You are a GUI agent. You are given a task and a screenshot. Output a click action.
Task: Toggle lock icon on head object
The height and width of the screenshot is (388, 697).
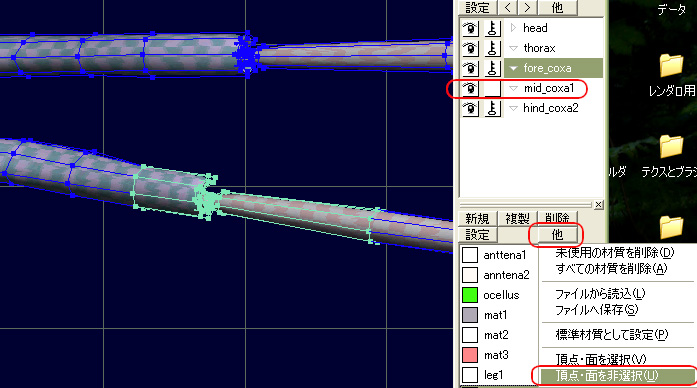click(x=492, y=28)
